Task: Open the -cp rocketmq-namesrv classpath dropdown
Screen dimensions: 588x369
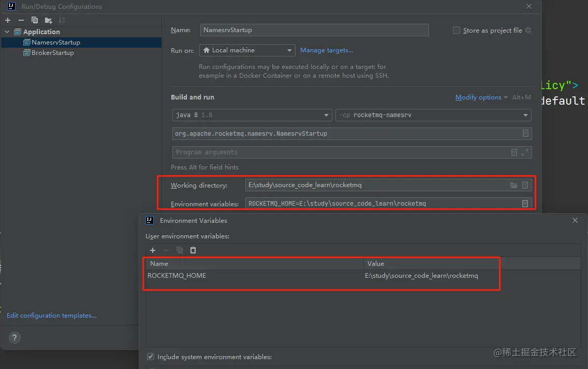Action: tap(433, 115)
